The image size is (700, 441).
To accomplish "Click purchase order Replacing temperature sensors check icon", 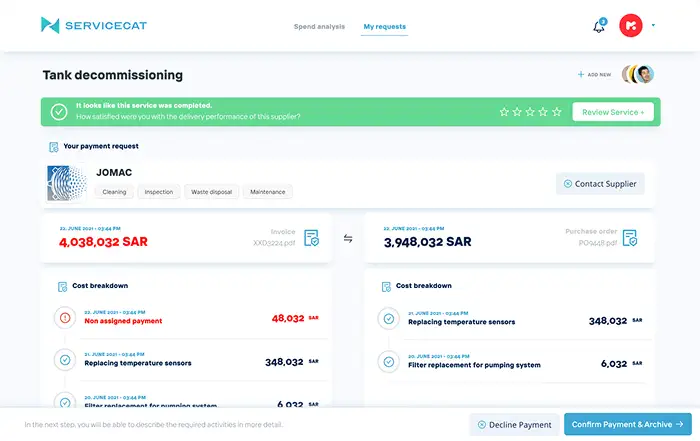I will [389, 319].
